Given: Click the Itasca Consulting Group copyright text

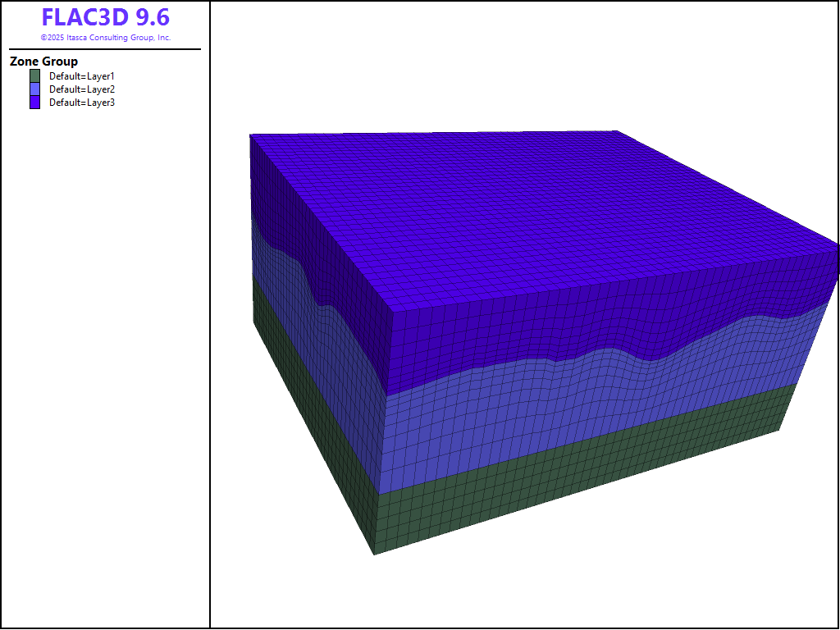Looking at the screenshot, I should point(105,38).
